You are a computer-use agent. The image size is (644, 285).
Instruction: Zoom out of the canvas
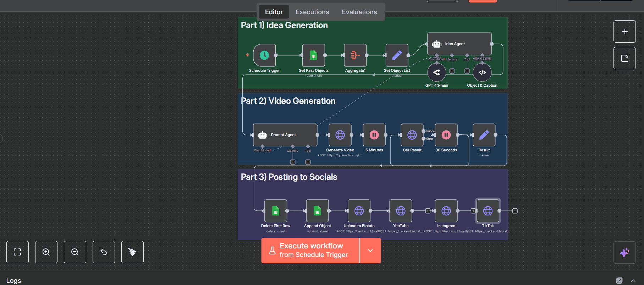pyautogui.click(x=75, y=252)
